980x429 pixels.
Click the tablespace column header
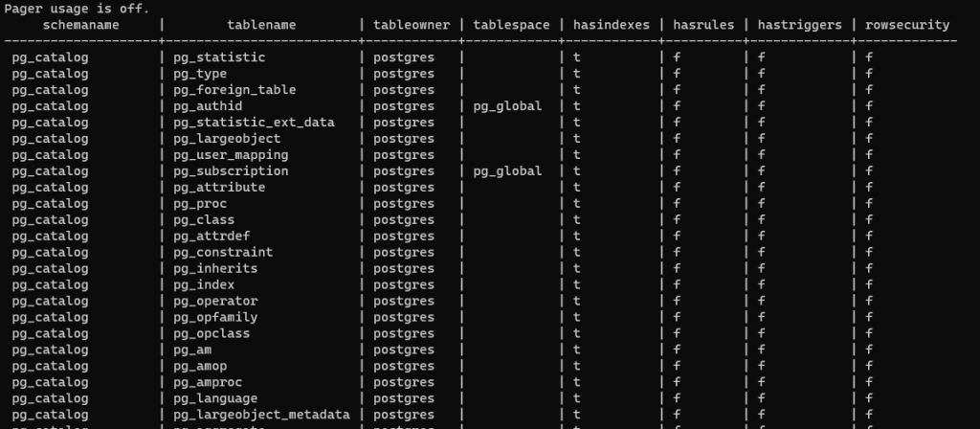pos(511,25)
